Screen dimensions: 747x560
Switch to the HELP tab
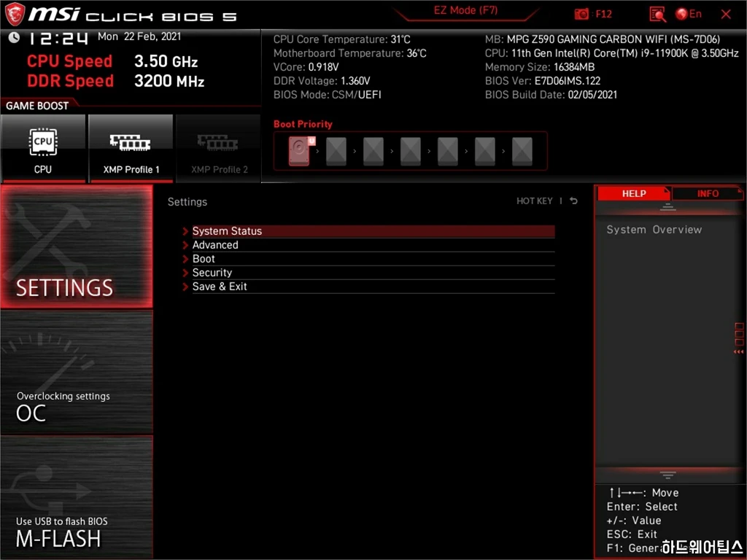click(x=634, y=193)
